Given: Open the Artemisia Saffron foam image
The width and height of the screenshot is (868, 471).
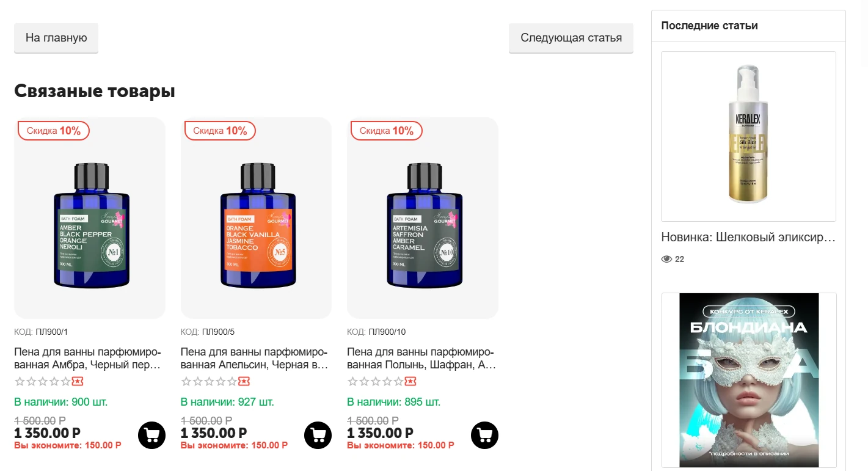Looking at the screenshot, I should pyautogui.click(x=423, y=226).
